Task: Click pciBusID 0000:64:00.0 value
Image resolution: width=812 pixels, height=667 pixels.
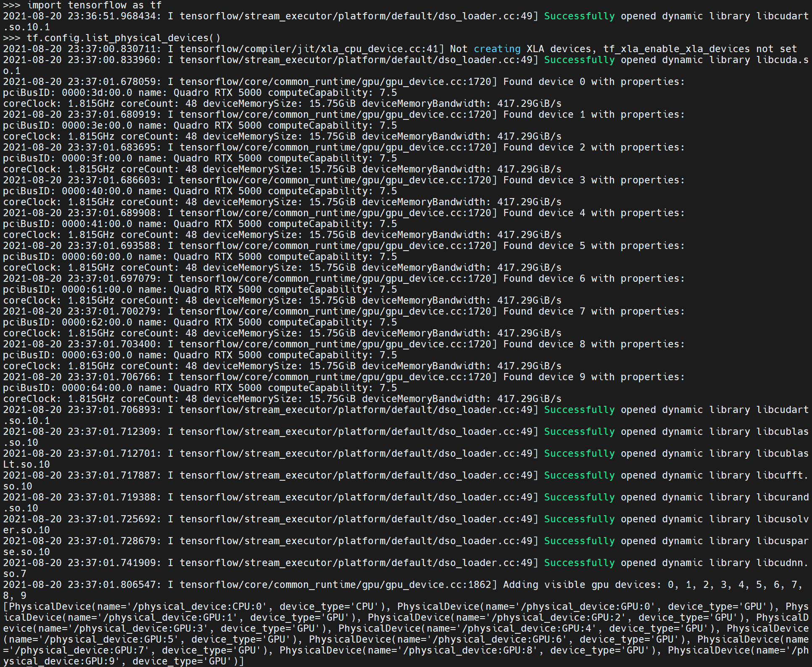Action: 97,388
